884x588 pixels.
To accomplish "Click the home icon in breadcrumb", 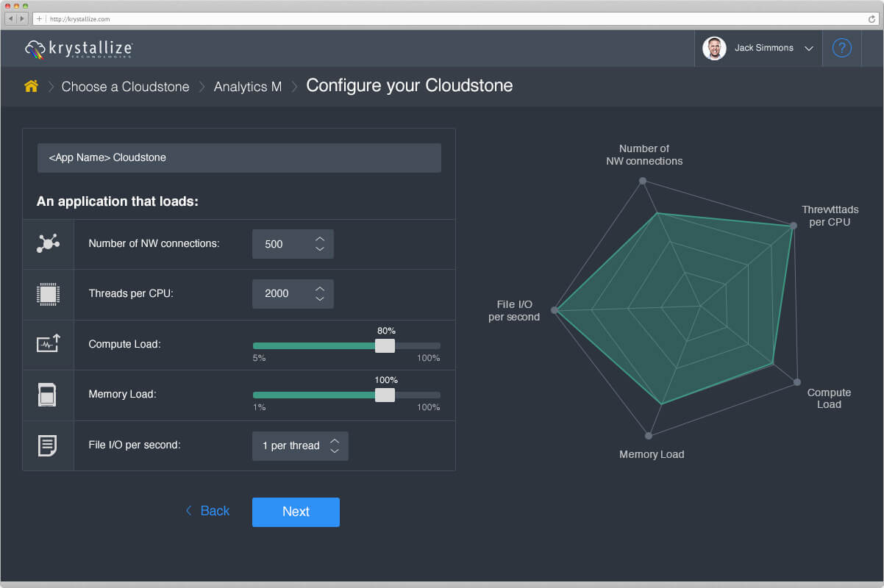I will pos(31,86).
